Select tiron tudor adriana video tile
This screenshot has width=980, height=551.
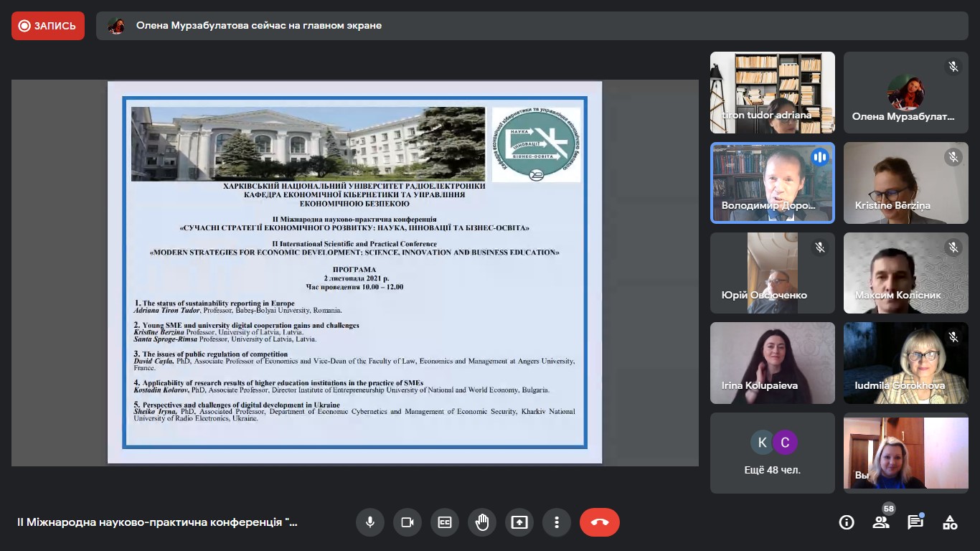(773, 93)
